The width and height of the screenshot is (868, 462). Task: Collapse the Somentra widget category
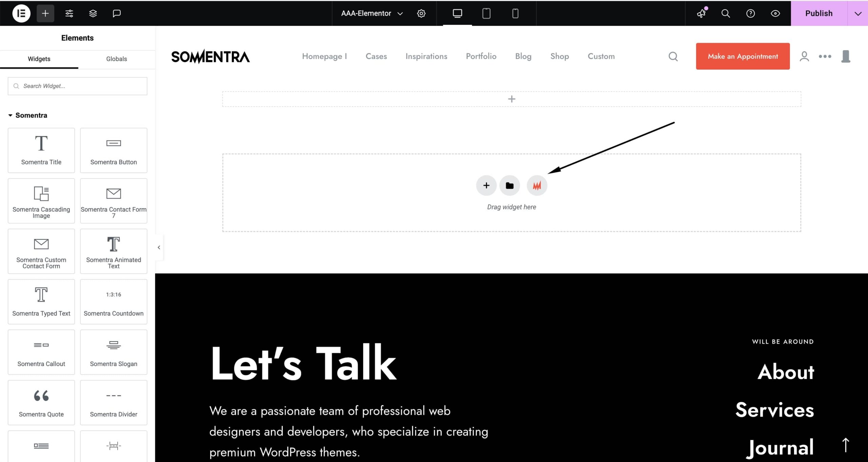point(28,115)
